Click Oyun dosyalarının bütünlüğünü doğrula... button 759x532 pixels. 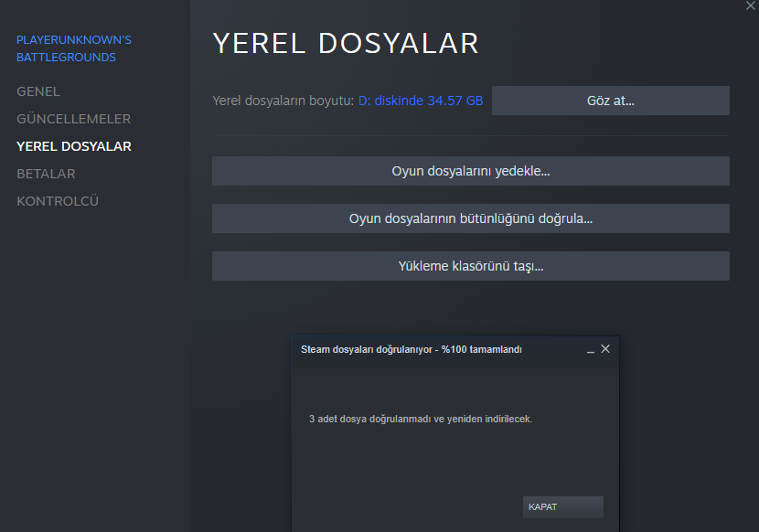(471, 218)
